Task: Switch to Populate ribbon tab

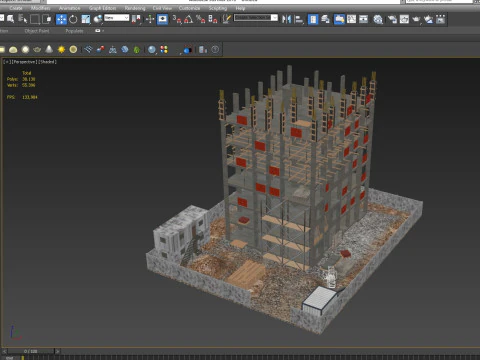Action: click(x=74, y=31)
